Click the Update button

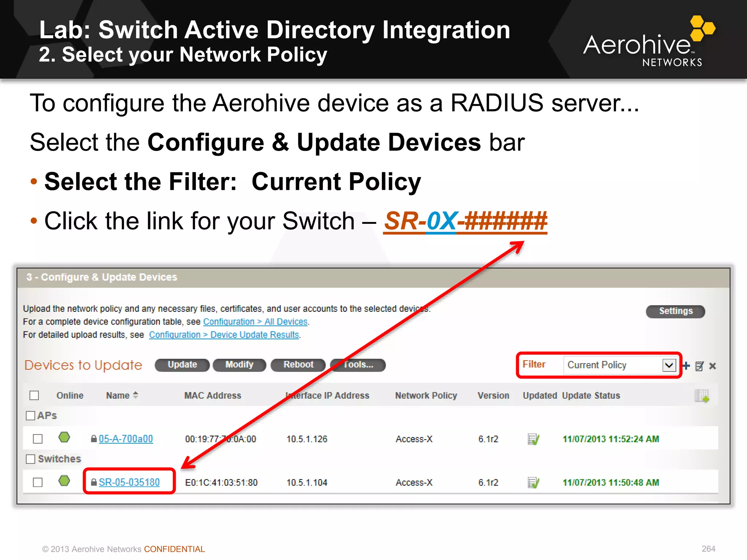(182, 365)
